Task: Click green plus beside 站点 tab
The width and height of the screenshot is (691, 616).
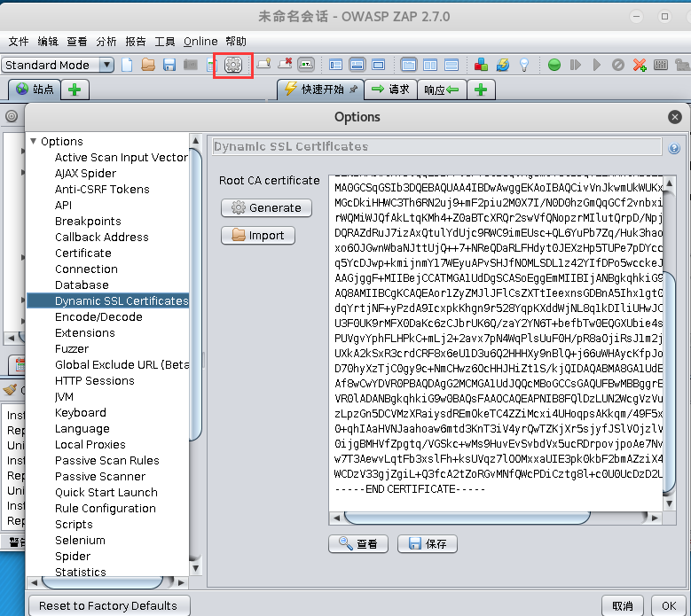Action: [75, 90]
